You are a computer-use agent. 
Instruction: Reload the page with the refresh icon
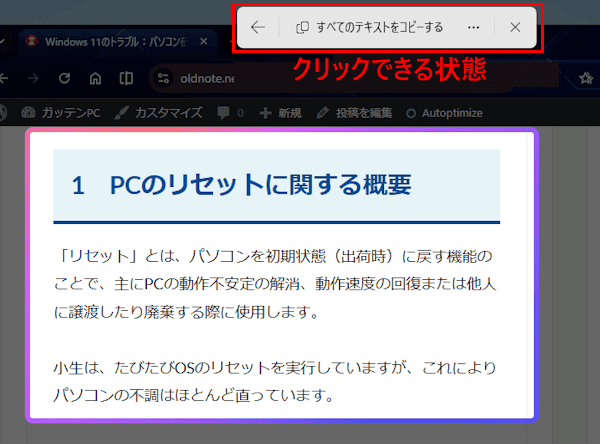(65, 78)
